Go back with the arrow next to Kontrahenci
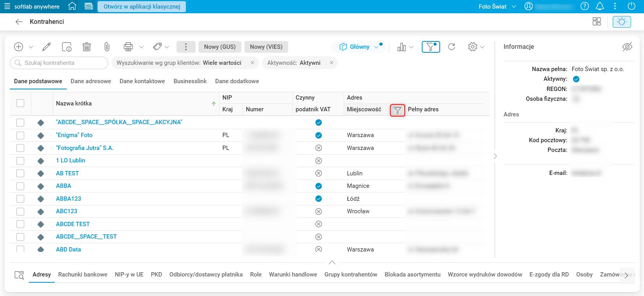 coord(19,22)
